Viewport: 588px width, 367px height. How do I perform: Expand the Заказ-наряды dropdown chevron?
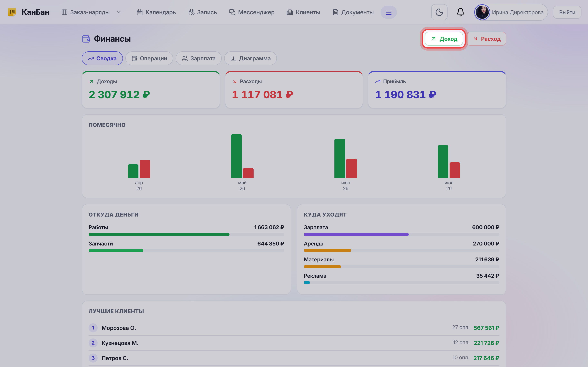click(x=119, y=12)
